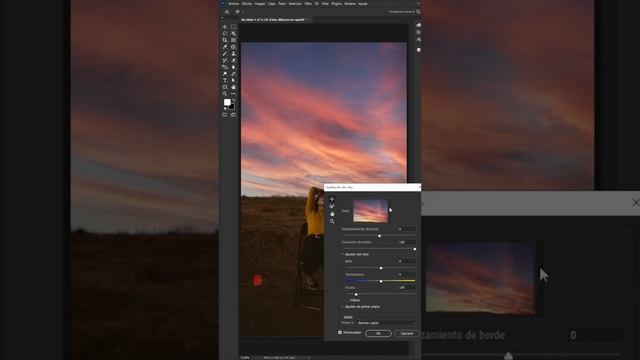Open the Enviar a Nuevas capas dropdown
The width and height of the screenshot is (640, 360).
click(x=386, y=323)
